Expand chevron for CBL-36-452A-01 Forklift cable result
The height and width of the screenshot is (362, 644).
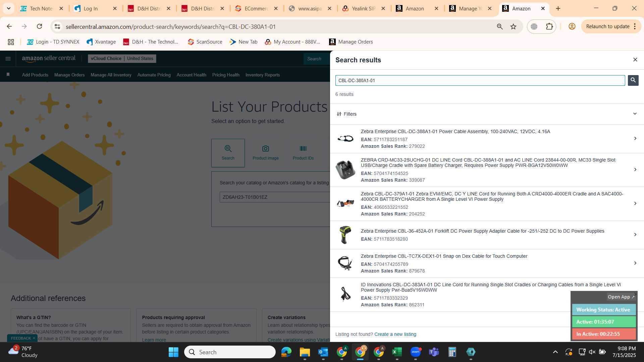click(x=635, y=235)
